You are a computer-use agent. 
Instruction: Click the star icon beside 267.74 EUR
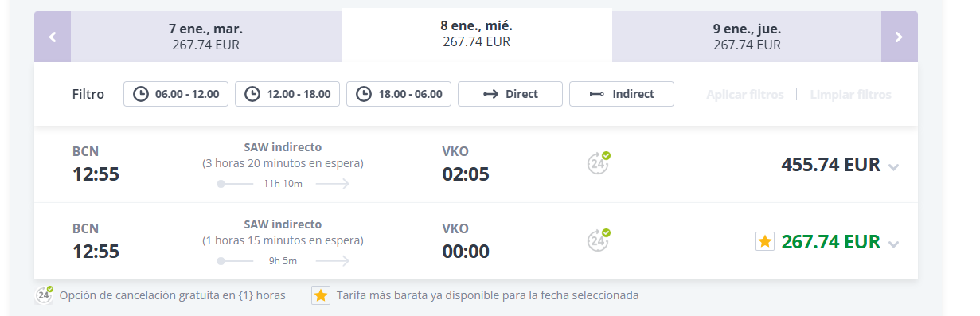[764, 241]
